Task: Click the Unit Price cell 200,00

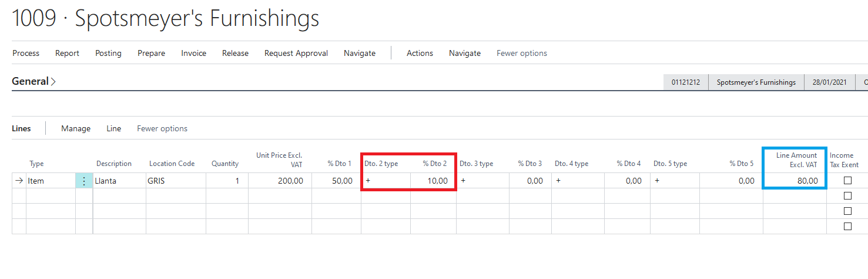Action: tap(280, 181)
